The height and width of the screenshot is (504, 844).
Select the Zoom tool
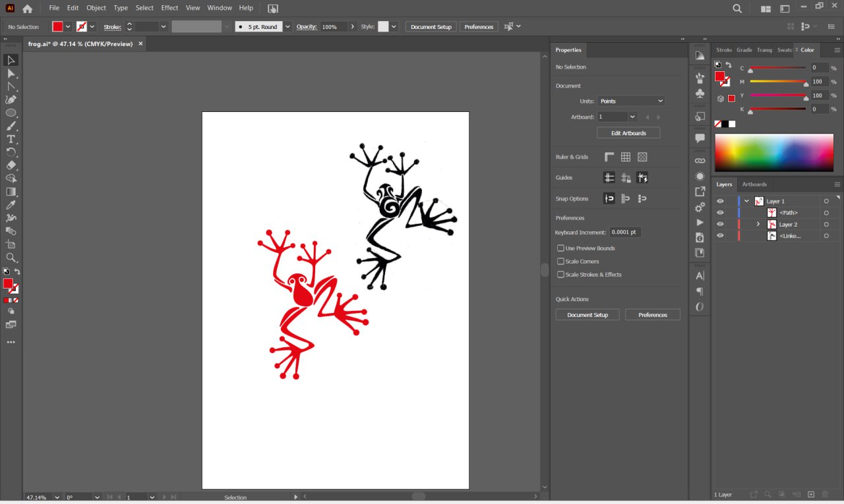11,258
